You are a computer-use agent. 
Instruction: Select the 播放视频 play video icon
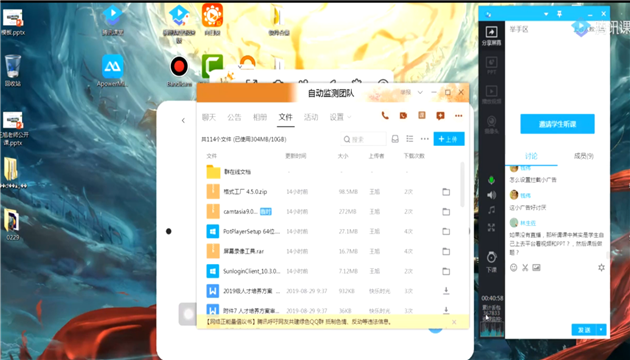pyautogui.click(x=491, y=94)
